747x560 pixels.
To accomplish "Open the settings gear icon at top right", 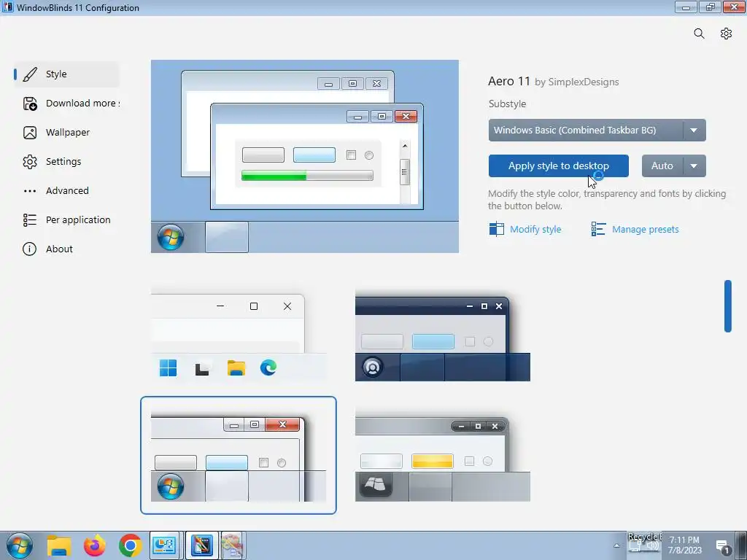I will pyautogui.click(x=726, y=34).
